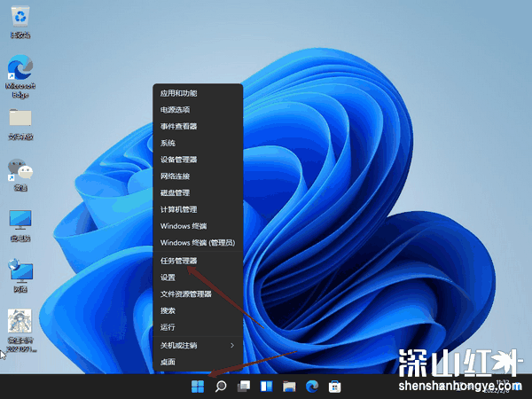Screen dimensions: 532x399
Task: Choose 电源选项 in the context menu
Action: [198, 110]
